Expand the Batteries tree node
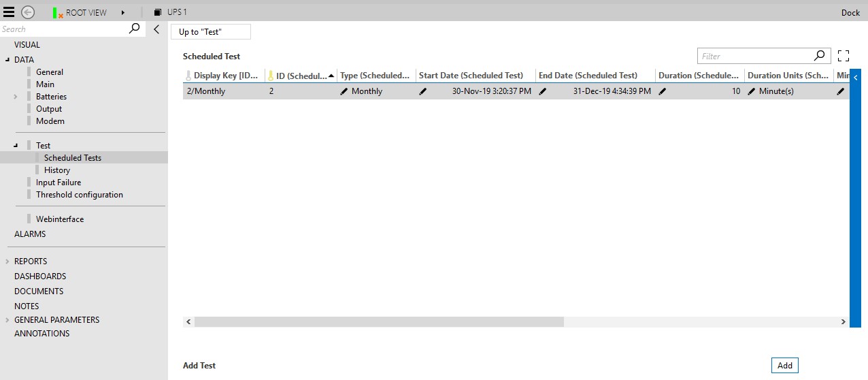Image resolution: width=868 pixels, height=380 pixels. point(16,97)
